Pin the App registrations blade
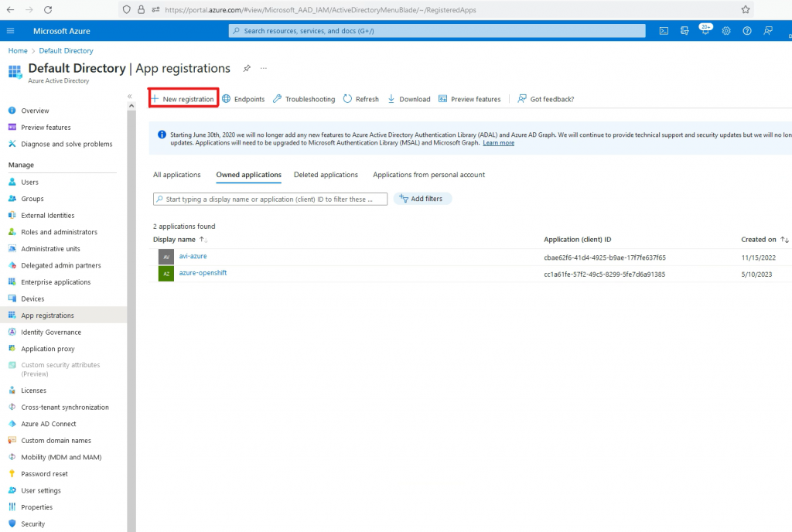792x532 pixels. [x=247, y=68]
